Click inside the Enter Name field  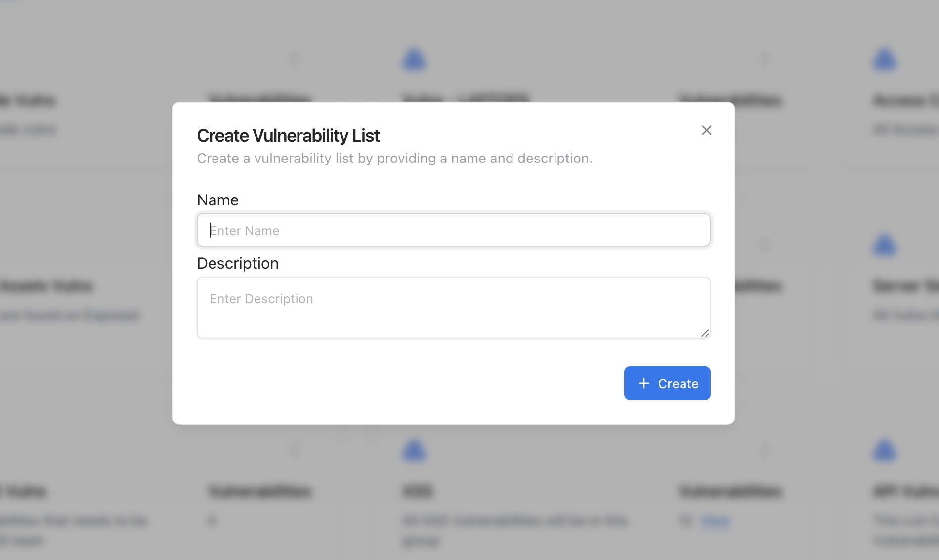click(454, 230)
